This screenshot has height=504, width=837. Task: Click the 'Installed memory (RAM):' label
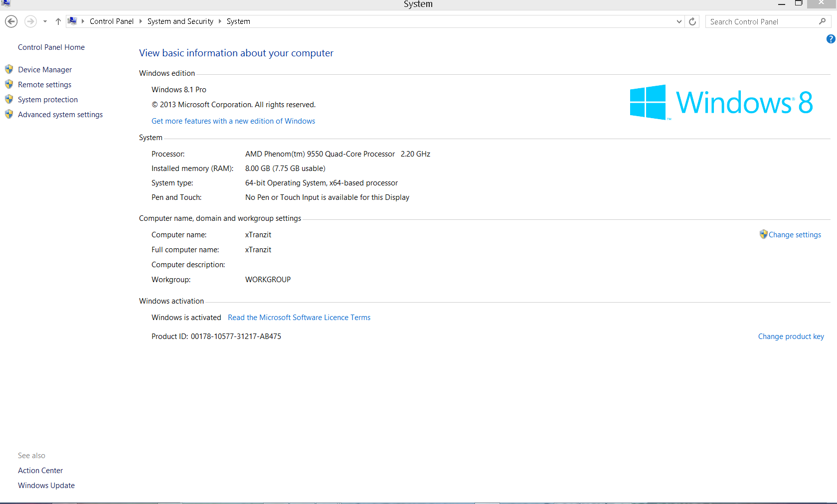click(x=192, y=168)
